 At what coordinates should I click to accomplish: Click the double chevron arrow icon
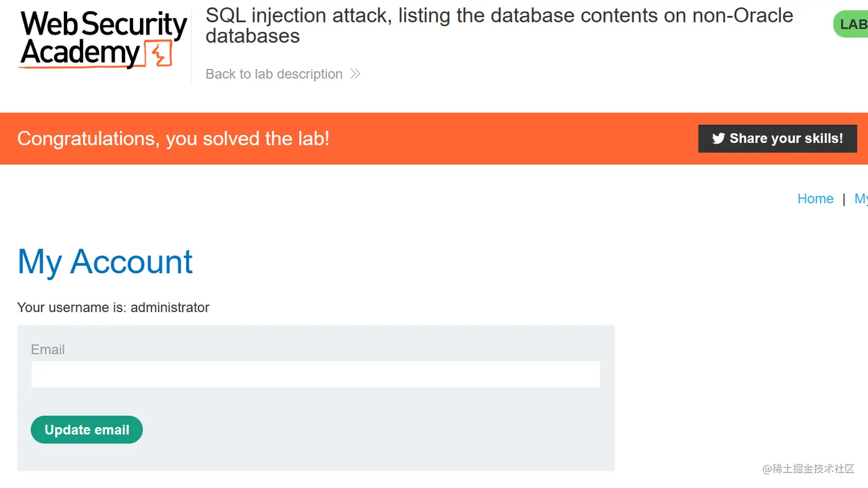coord(355,73)
